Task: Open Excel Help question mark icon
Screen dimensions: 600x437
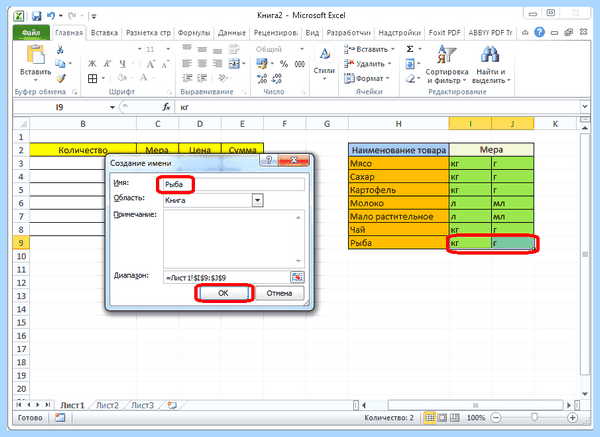Action: (x=540, y=33)
